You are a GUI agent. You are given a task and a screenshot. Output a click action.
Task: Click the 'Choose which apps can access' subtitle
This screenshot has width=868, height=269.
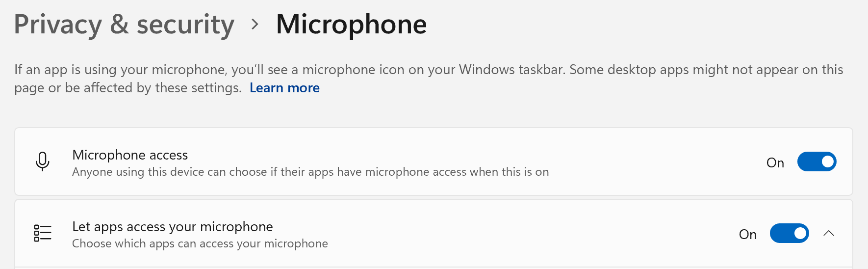(x=200, y=243)
